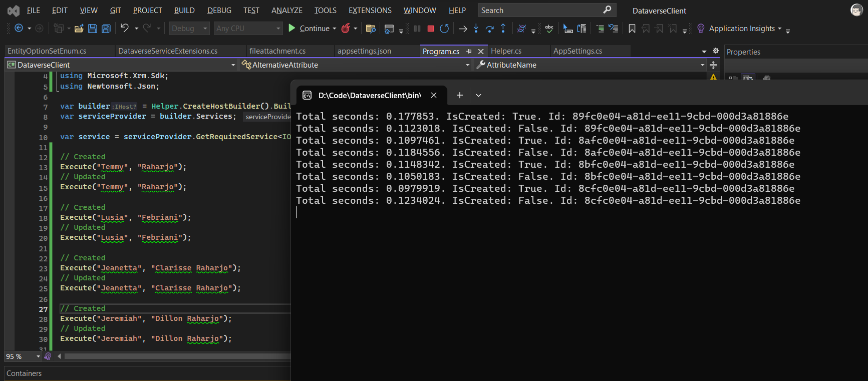Expand the terminal tab dropdown chevron
This screenshot has width=868, height=381.
pyautogui.click(x=478, y=95)
